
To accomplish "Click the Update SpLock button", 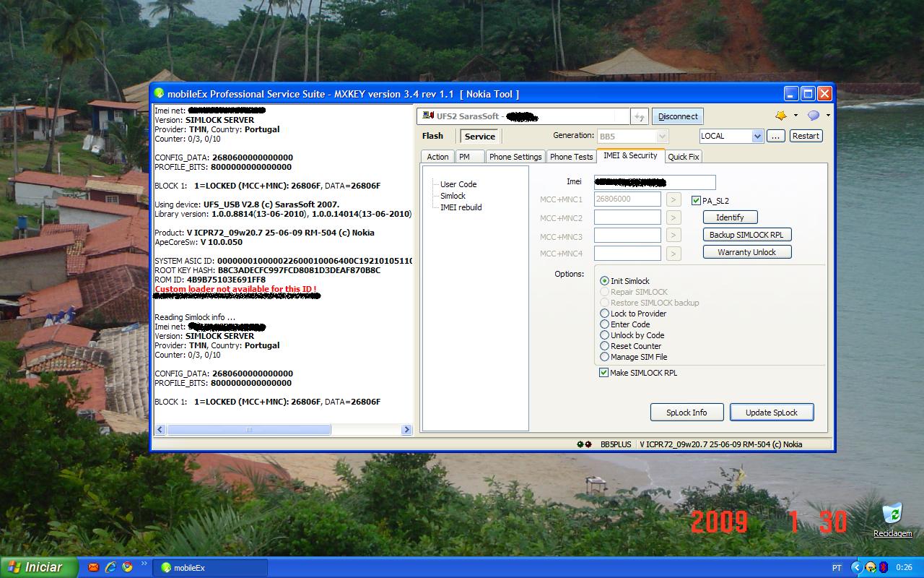I will [x=772, y=413].
